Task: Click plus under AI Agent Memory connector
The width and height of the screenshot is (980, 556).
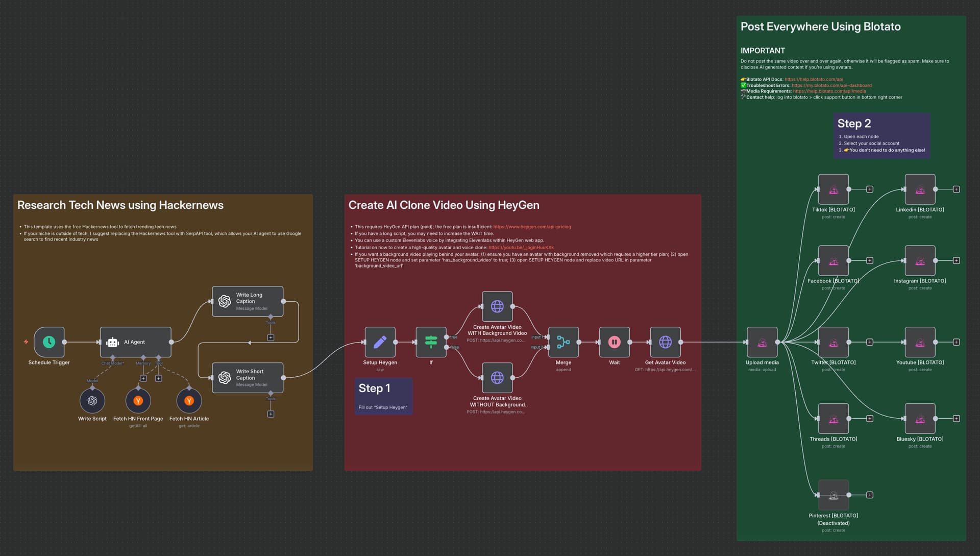Action: pyautogui.click(x=143, y=378)
